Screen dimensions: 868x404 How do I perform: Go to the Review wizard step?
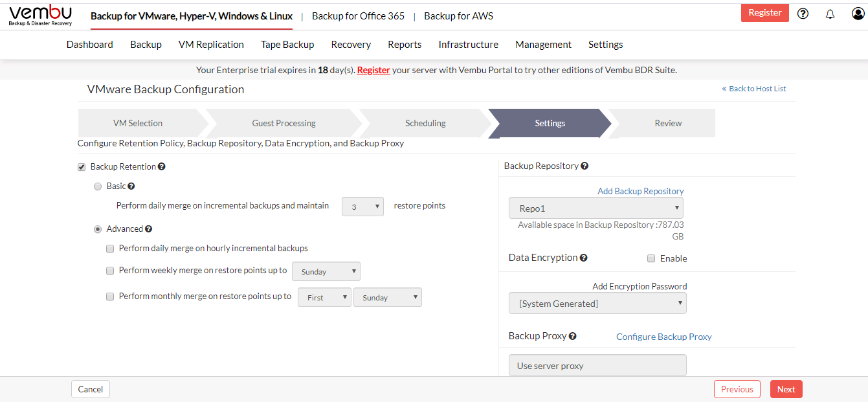click(668, 123)
